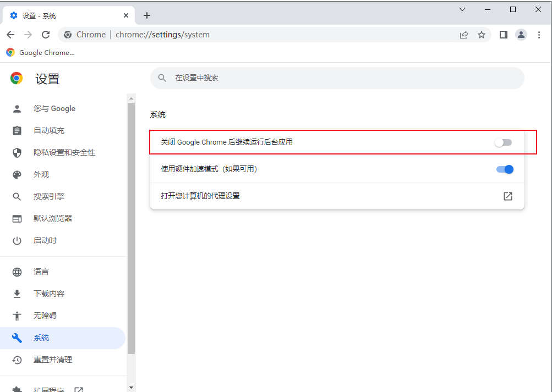Click the address bar URL chrome://settings/system
The height and width of the screenshot is (392, 552).
click(x=163, y=35)
